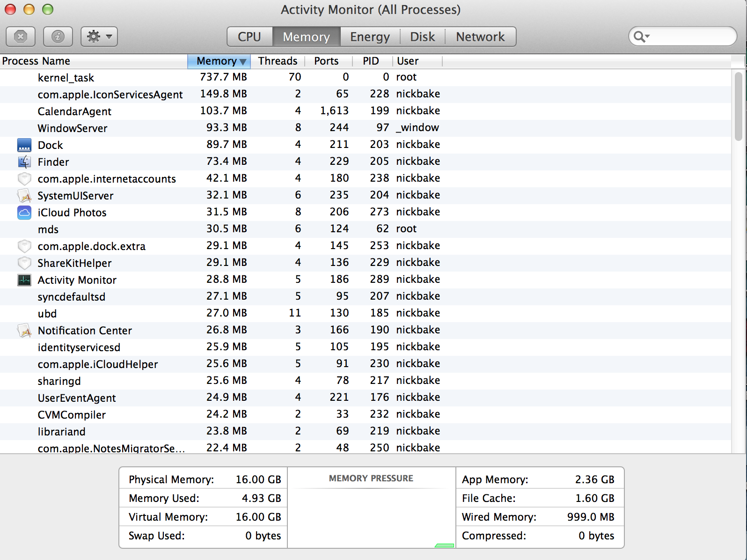Switch to the CPU tab
Screen dimensions: 747x560
coord(249,37)
